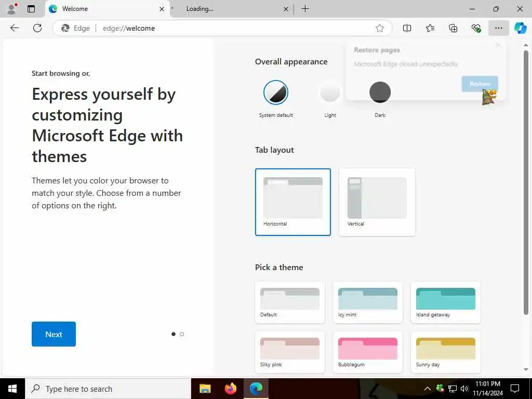This screenshot has height=399, width=532.
Task: Open network status tray icon
Action: coord(453,389)
